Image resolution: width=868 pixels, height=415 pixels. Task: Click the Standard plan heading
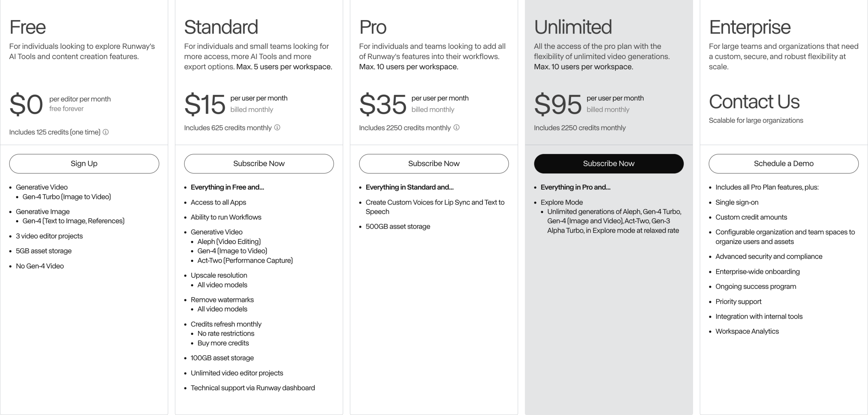pos(221,27)
